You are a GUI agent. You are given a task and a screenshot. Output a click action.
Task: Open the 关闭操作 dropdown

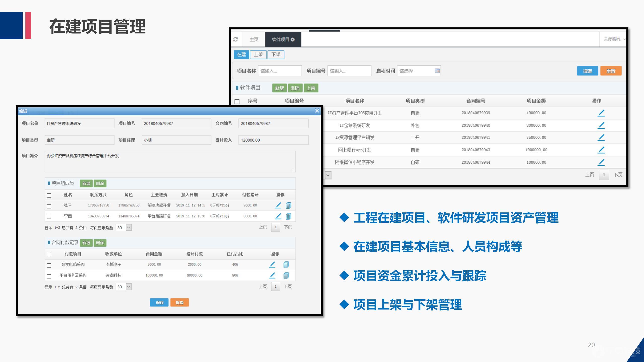click(614, 39)
